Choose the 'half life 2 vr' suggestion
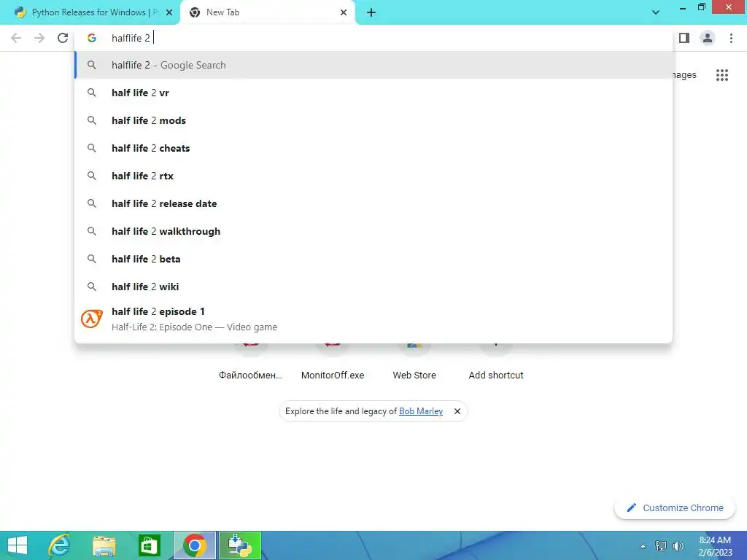Image resolution: width=747 pixels, height=560 pixels. (x=373, y=93)
